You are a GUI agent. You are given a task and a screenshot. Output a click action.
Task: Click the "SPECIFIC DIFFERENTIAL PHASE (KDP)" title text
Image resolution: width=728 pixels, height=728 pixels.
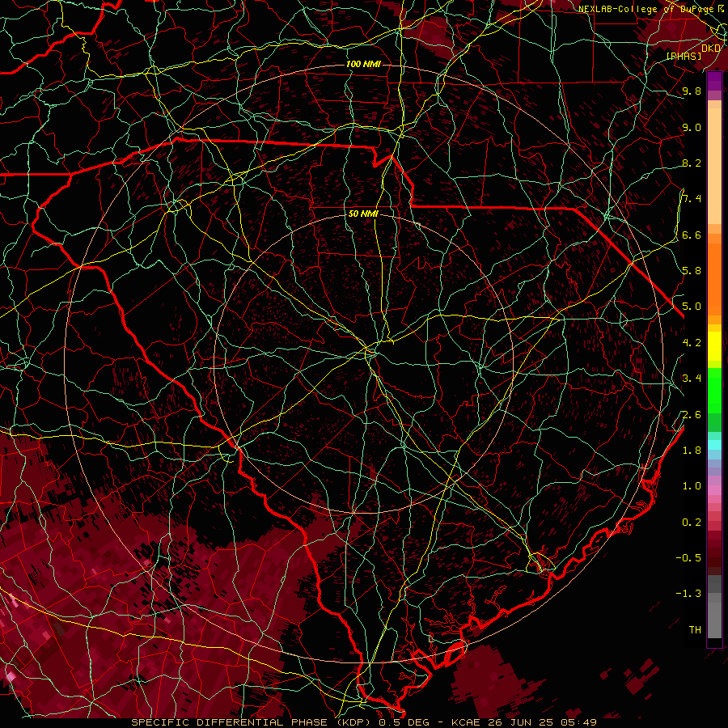(253, 722)
